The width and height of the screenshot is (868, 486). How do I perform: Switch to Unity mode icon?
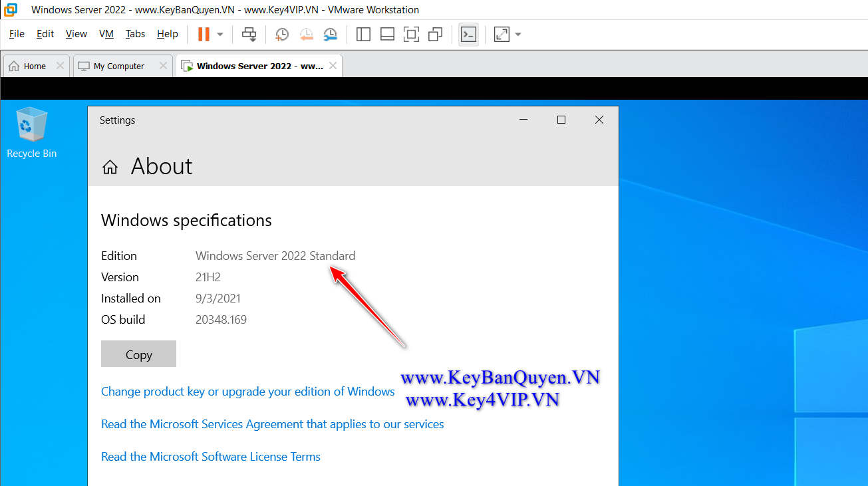point(436,34)
